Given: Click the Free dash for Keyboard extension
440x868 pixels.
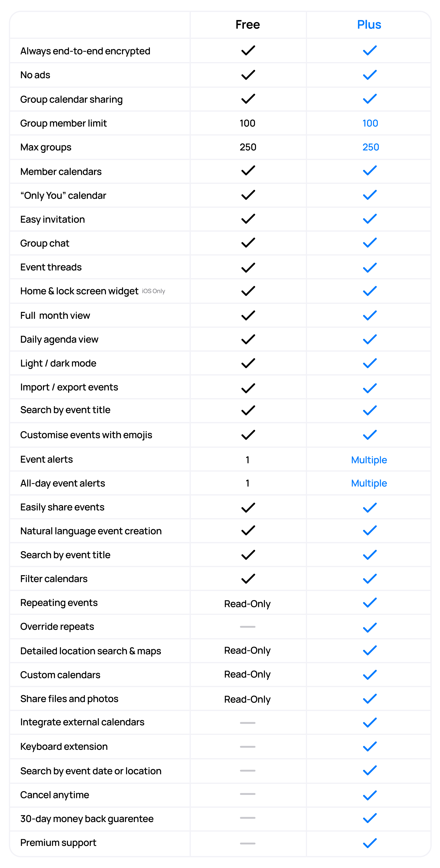Looking at the screenshot, I should click(x=247, y=747).
